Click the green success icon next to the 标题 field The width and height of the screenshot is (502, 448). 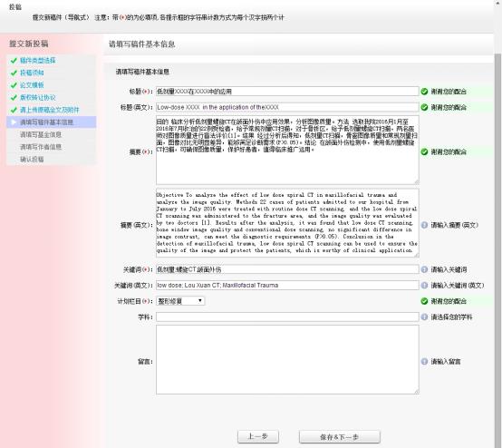424,92
